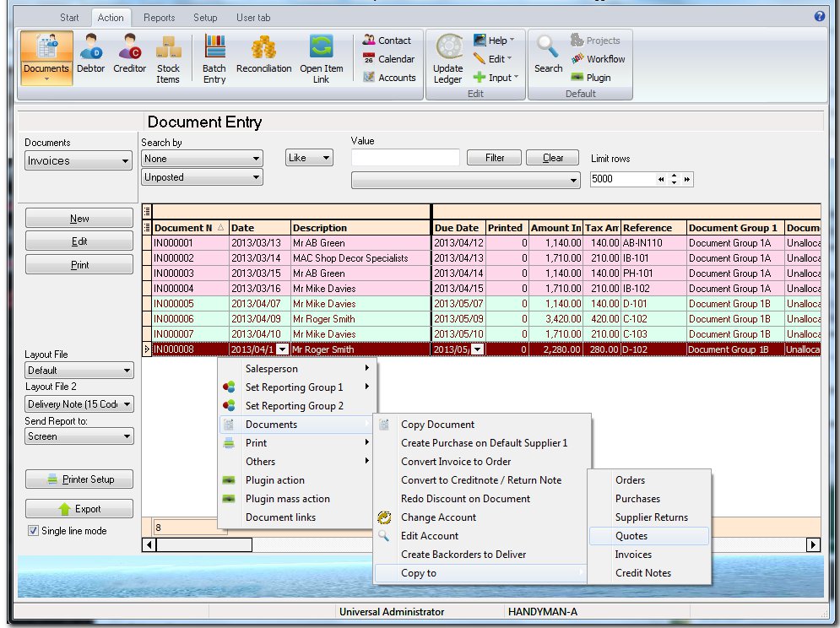
Task: Open the Reconciliation tool
Action: 263,56
